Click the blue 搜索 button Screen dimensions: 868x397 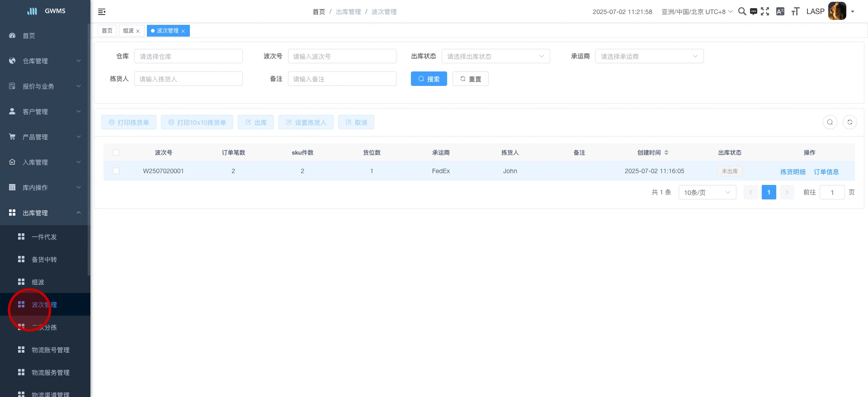[429, 79]
